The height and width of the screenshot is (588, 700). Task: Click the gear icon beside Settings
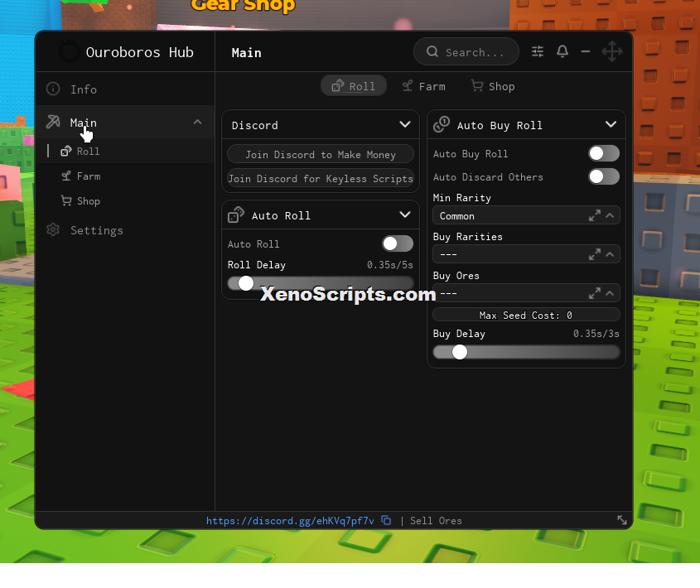pyautogui.click(x=53, y=230)
